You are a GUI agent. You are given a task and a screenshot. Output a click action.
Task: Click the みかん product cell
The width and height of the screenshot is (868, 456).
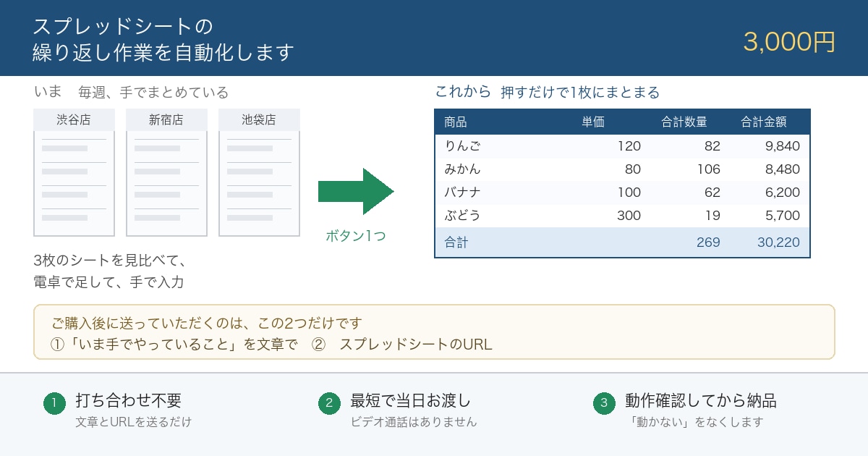(462, 169)
